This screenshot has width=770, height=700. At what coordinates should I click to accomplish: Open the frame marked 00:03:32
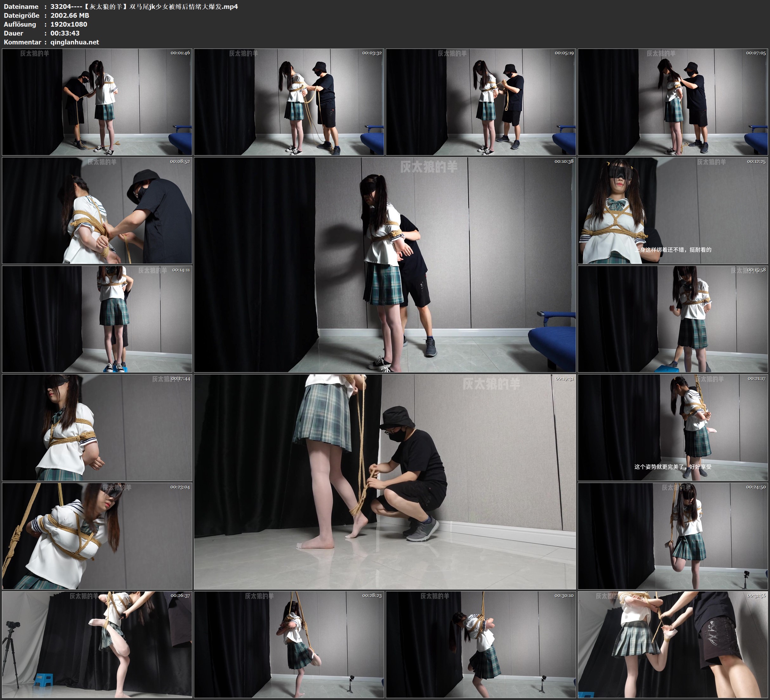(x=289, y=102)
